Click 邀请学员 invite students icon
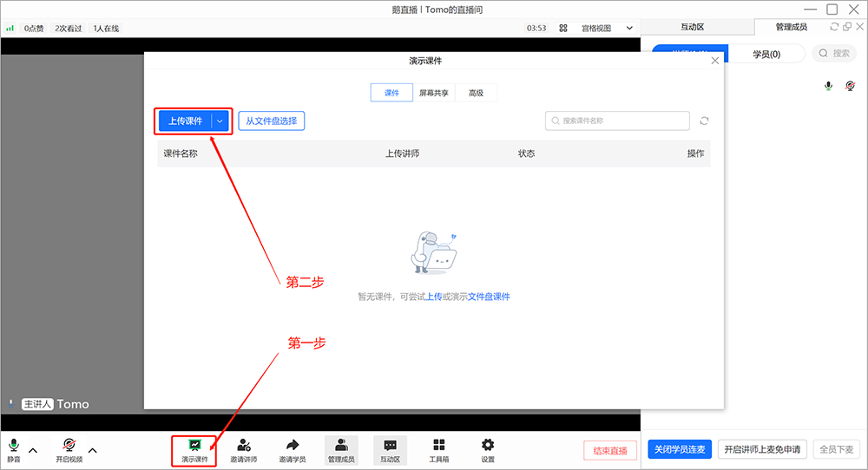 293,451
